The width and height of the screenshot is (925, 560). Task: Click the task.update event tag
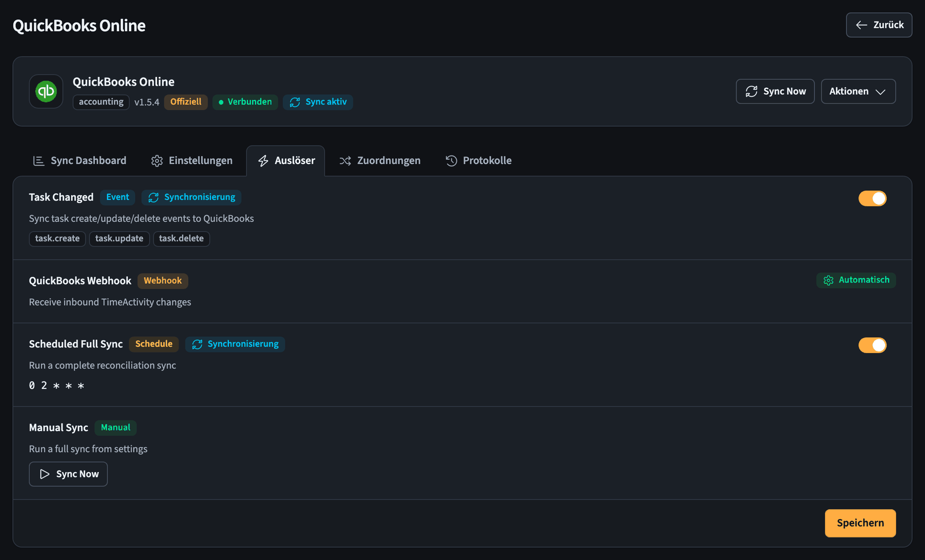(x=119, y=239)
